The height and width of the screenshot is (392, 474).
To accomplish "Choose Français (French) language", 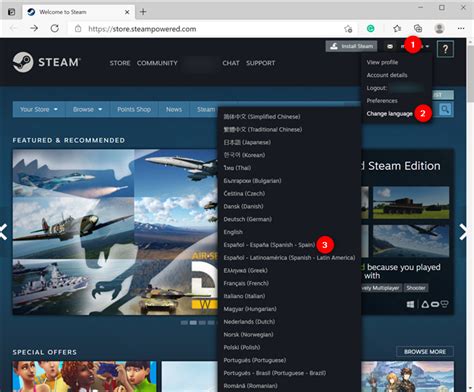I will (x=246, y=283).
